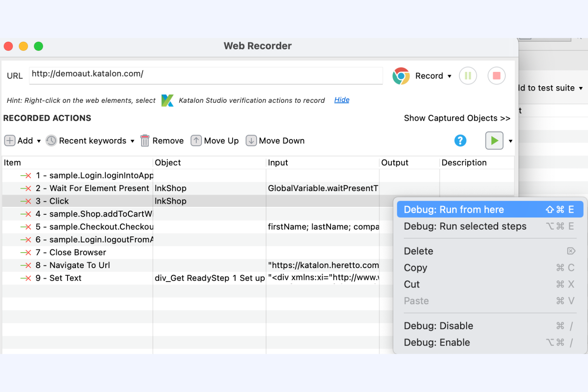The width and height of the screenshot is (588, 392).
Task: Select step 7 Close Browser row
Action: 77,253
